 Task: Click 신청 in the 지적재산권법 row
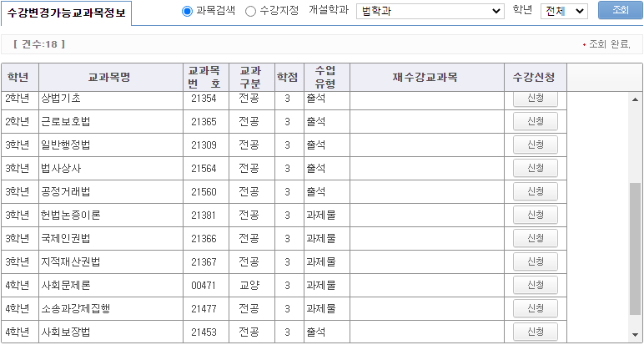(536, 261)
